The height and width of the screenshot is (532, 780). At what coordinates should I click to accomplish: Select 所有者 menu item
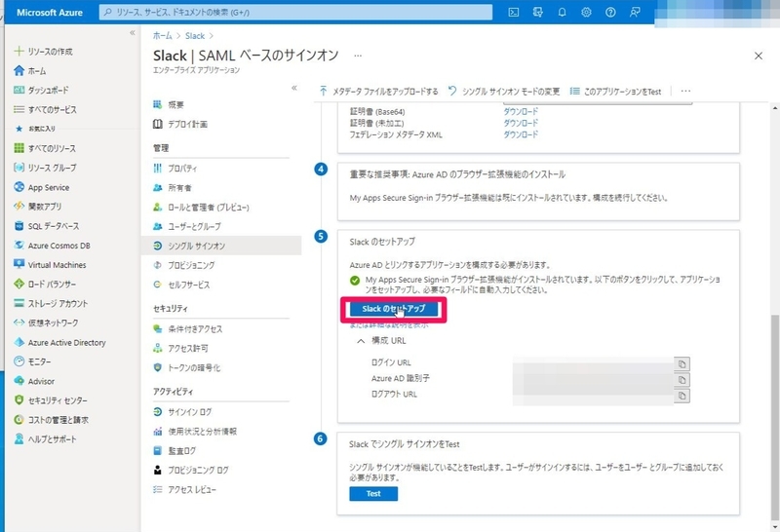173,187
